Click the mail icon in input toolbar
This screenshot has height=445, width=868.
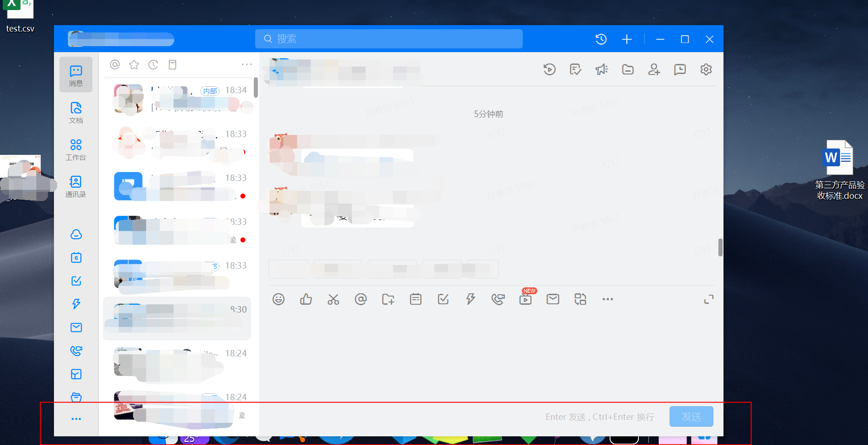[553, 299]
